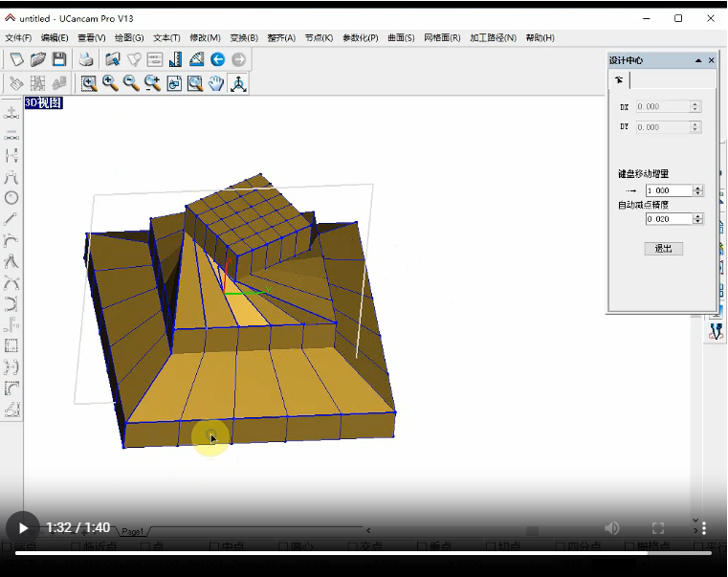728x577 pixels.
Task: Select the circle drawing tool in left toolbar
Action: click(x=11, y=198)
